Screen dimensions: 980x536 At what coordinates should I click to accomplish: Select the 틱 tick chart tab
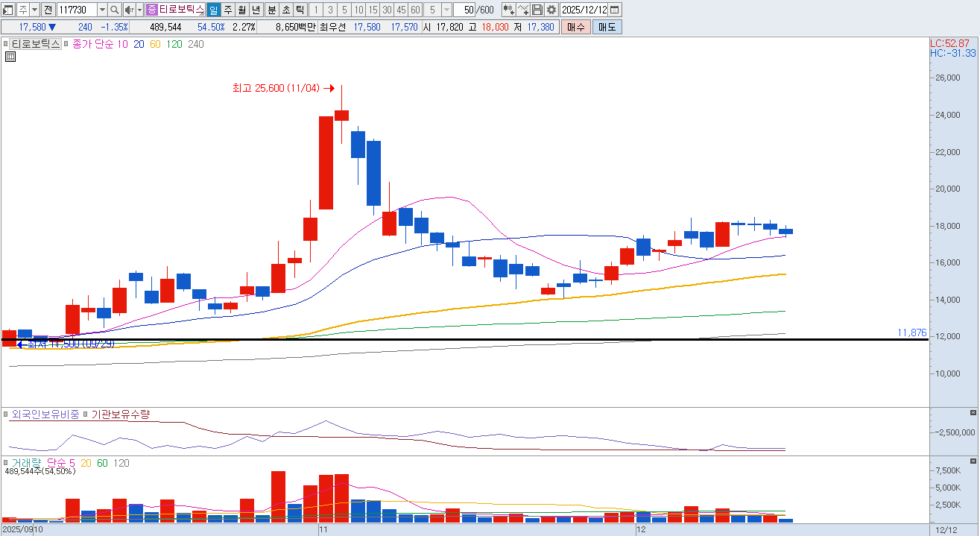299,10
